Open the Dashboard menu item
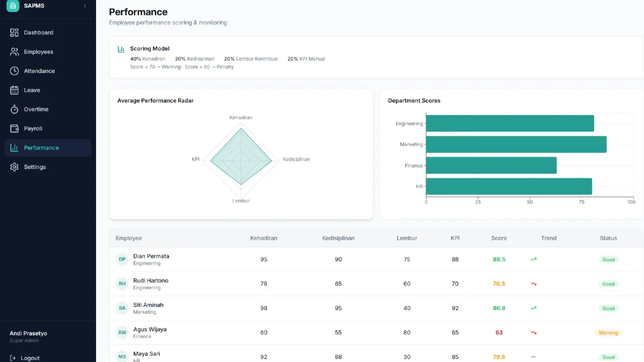644x362 pixels. click(x=48, y=33)
